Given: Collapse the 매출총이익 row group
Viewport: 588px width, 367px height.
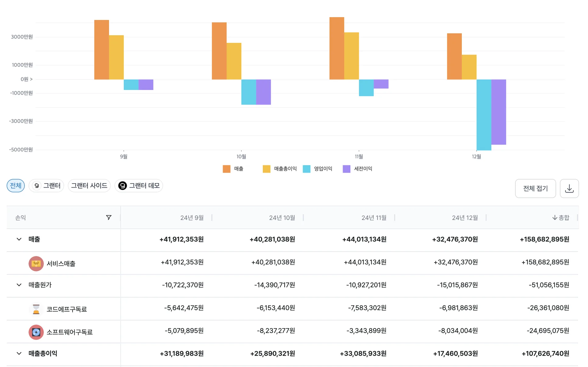Looking at the screenshot, I should point(19,353).
